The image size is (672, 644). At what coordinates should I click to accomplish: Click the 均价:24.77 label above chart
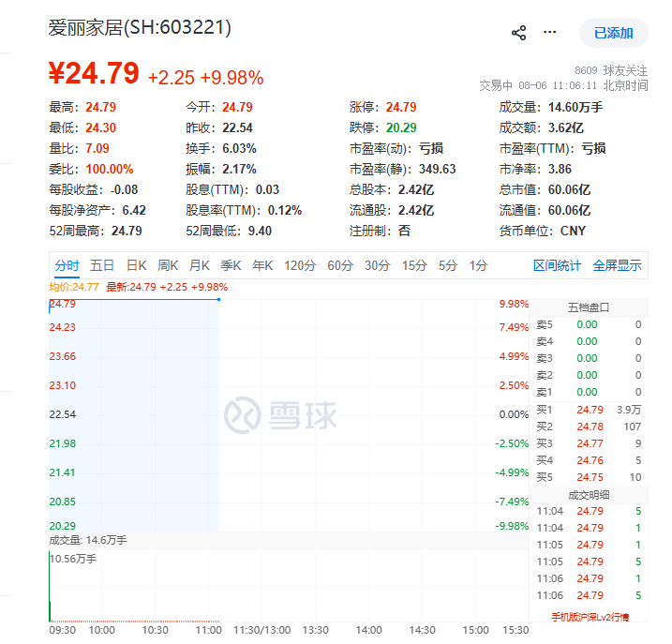(x=74, y=287)
